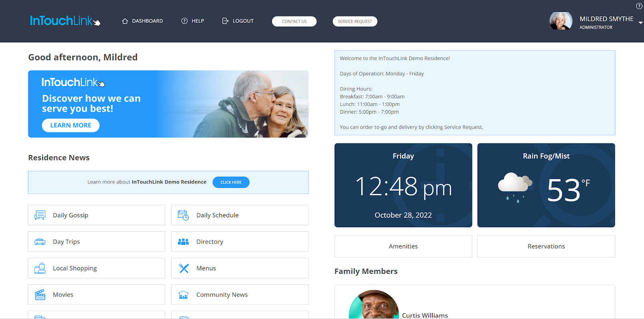Open Directory news label

(210, 242)
